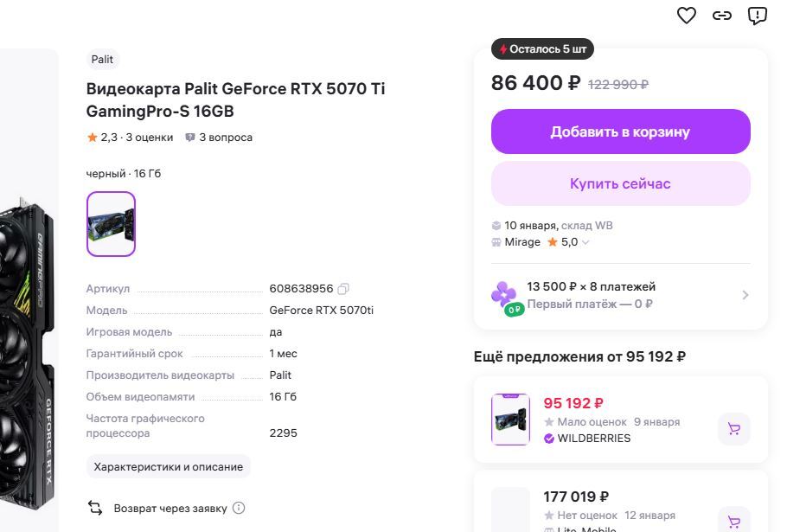Copy product link with chain icon

[x=722, y=16]
